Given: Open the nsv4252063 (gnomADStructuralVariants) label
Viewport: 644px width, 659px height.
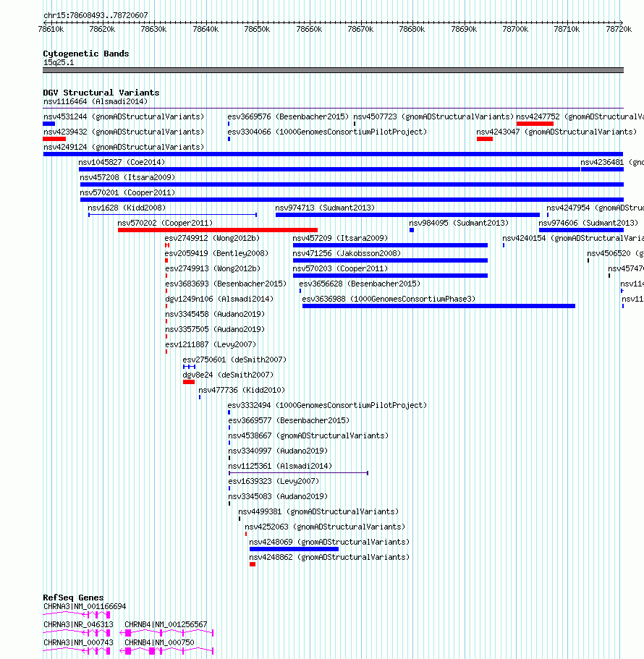Looking at the screenshot, I should 325,527.
